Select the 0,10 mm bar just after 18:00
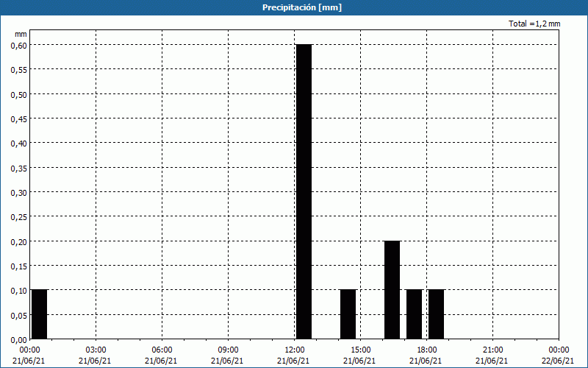The width and height of the screenshot is (588, 368). (437, 314)
